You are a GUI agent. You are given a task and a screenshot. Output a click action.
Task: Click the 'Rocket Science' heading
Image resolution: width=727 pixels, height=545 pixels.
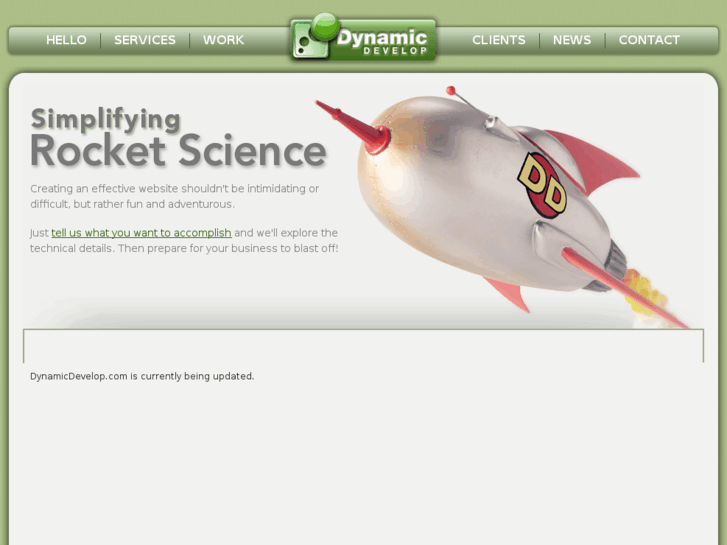(x=179, y=151)
